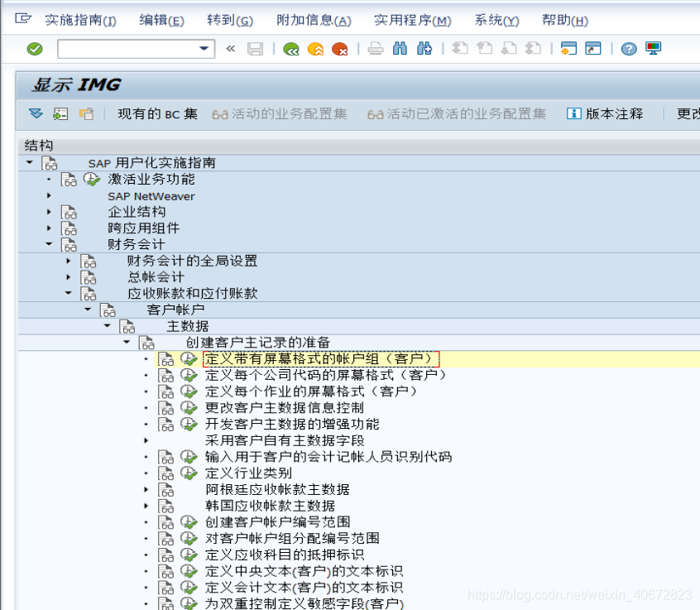This screenshot has height=610, width=700.
Task: Expand the SAP NetWeaver node
Action: pos(49,195)
